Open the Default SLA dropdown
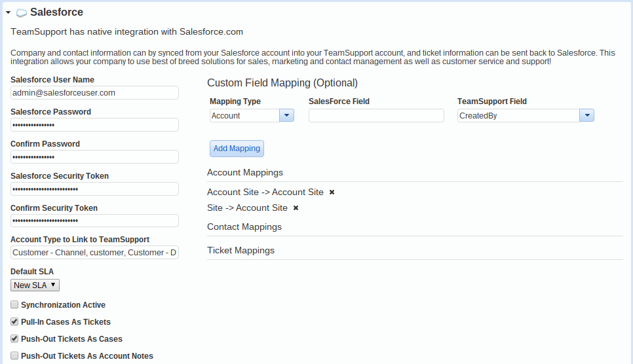The width and height of the screenshot is (633, 364). point(35,285)
